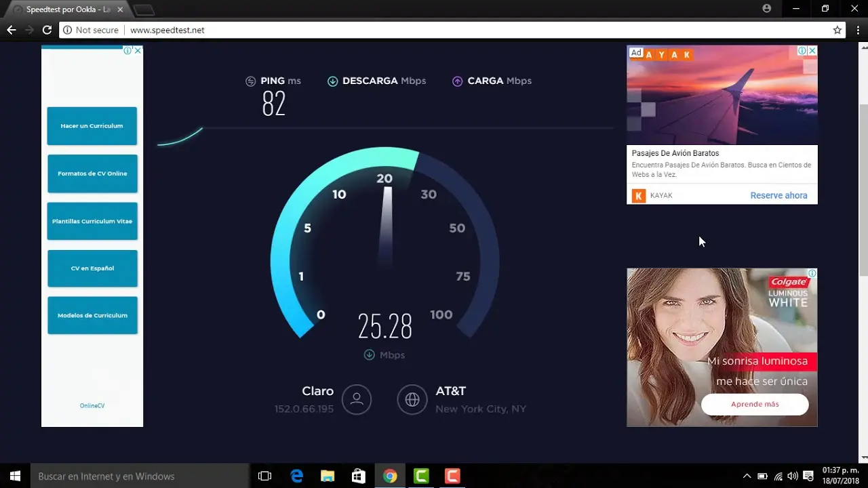Click the New York City, NY location text
The width and height of the screenshot is (868, 488).
(x=481, y=409)
